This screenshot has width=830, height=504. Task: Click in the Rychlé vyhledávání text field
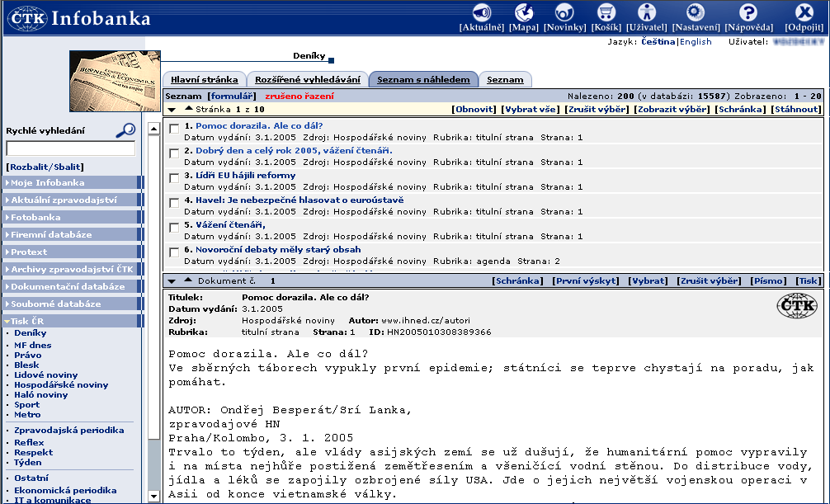click(x=70, y=149)
